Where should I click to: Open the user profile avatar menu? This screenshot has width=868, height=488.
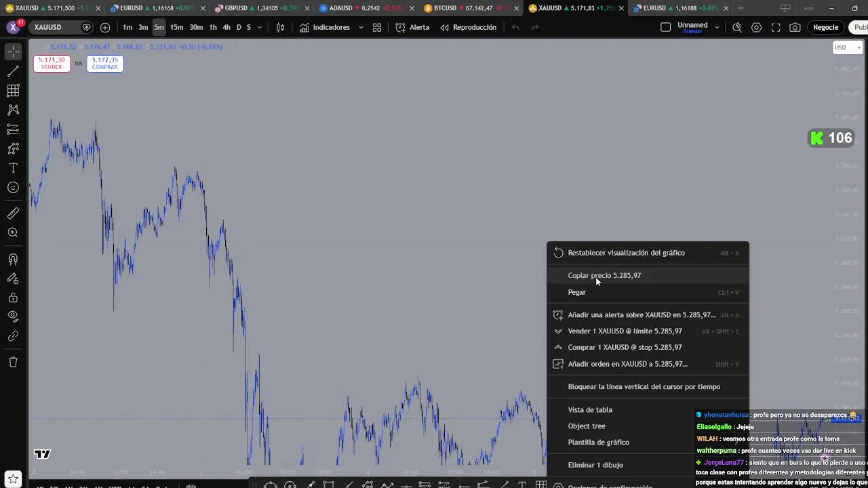tap(13, 27)
